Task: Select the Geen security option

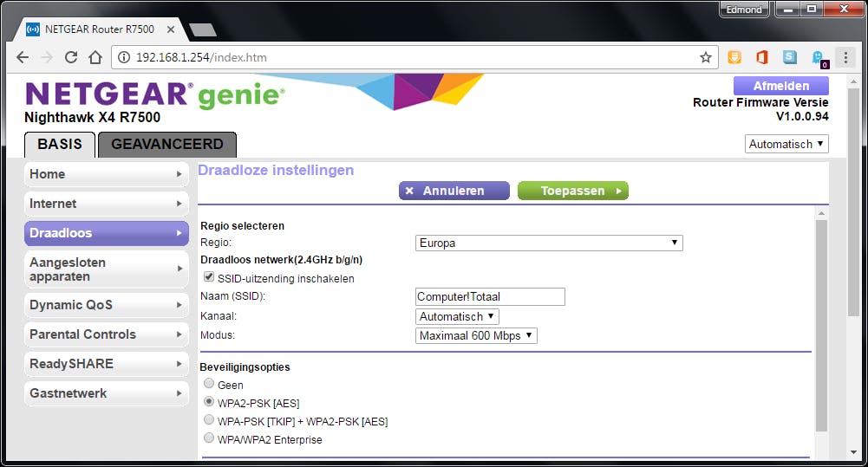Action: (209, 384)
